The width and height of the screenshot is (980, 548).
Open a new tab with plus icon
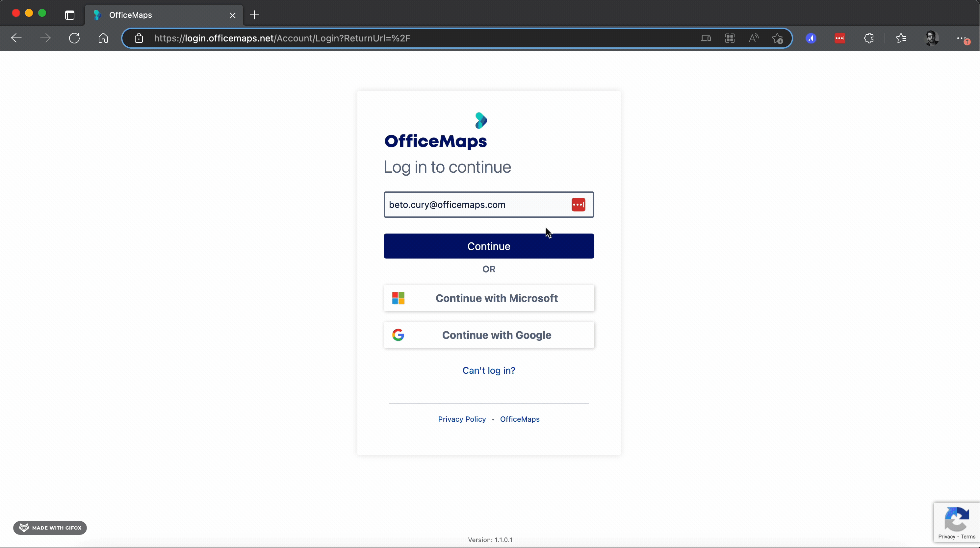pos(254,15)
